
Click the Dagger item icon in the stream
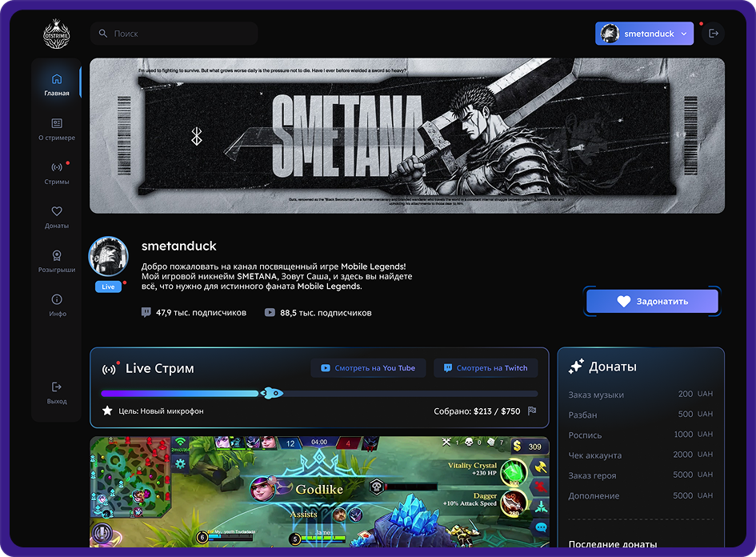[x=514, y=503]
